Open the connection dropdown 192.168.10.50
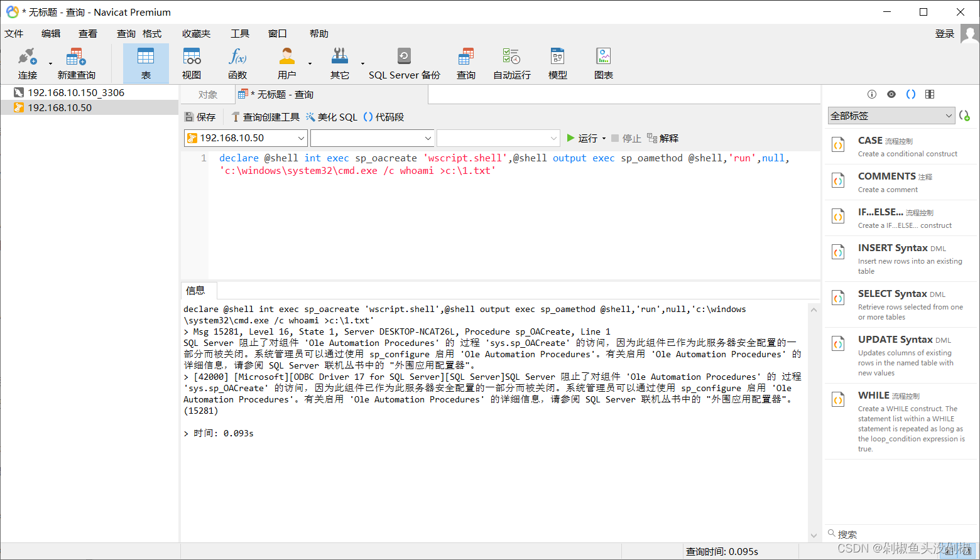 coord(246,138)
